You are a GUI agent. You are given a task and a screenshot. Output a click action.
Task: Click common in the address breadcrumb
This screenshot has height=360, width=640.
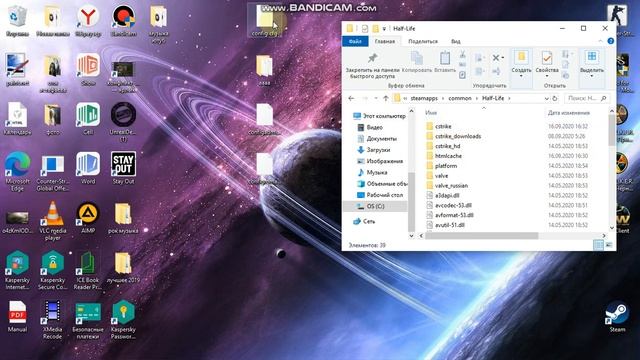[460, 98]
